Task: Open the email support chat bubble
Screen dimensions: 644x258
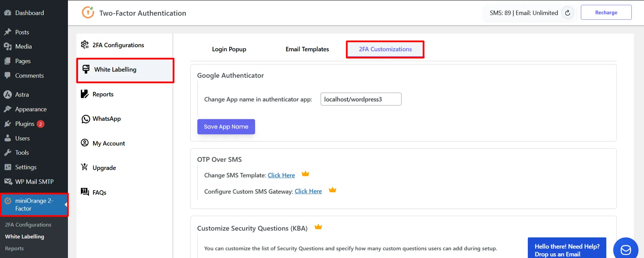Action: click(626, 250)
